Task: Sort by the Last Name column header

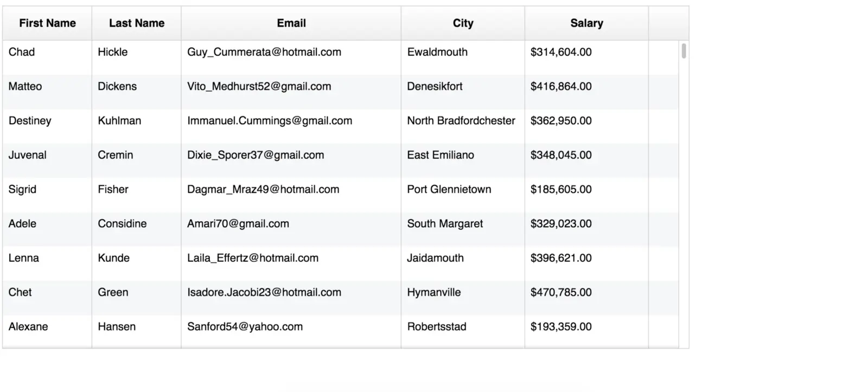Action: point(136,23)
